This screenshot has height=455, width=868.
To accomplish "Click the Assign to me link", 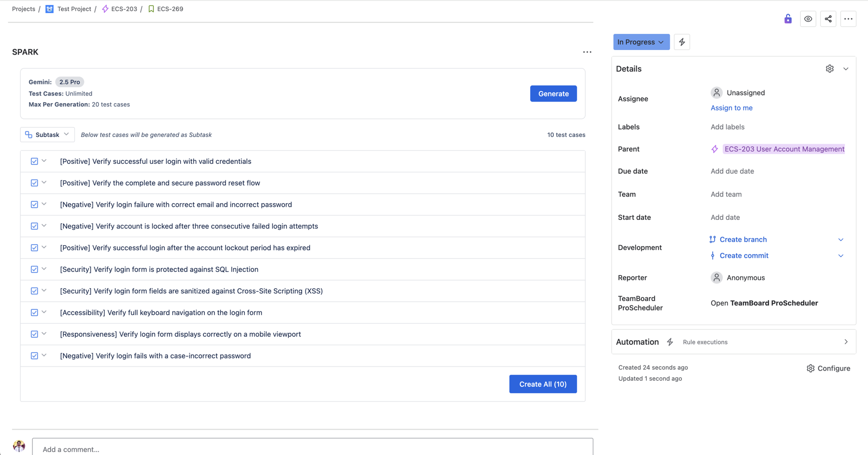I will (731, 108).
